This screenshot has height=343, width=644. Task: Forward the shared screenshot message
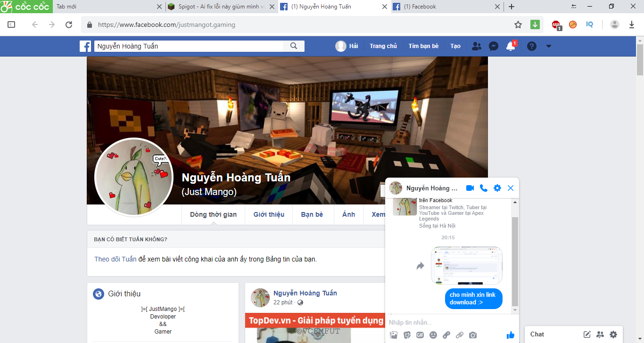coord(420,266)
